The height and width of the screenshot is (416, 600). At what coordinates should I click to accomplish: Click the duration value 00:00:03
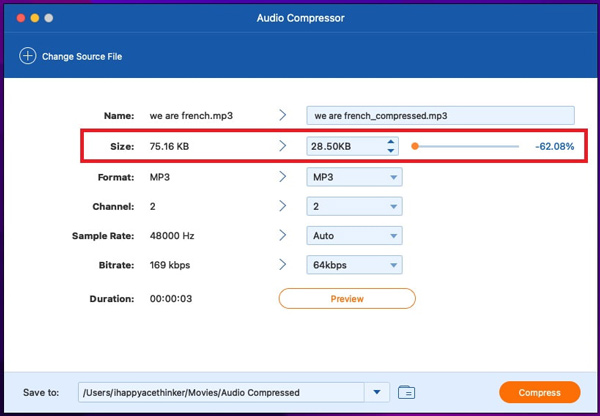(171, 299)
